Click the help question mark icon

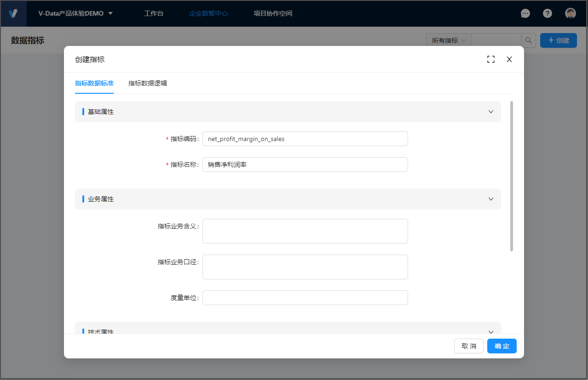click(547, 13)
